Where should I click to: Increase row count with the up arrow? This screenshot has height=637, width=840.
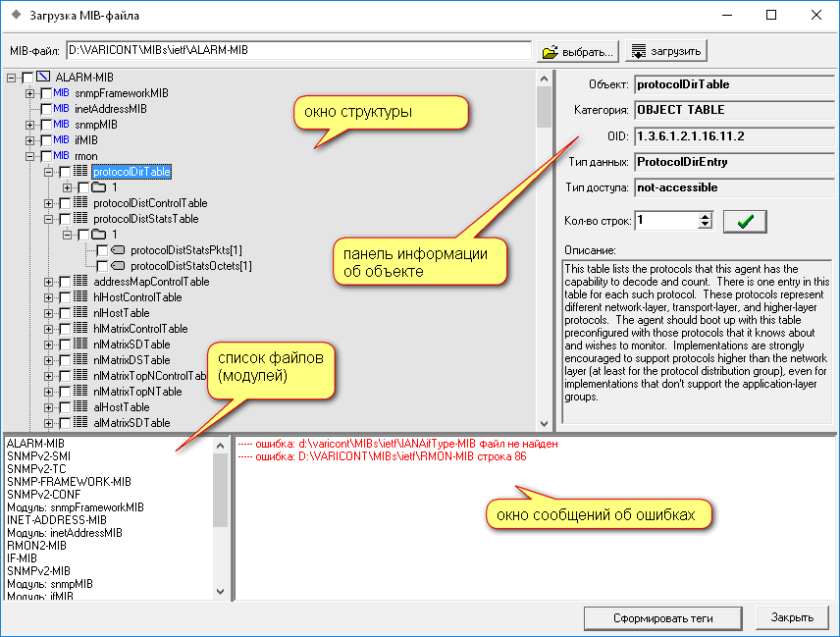click(704, 216)
